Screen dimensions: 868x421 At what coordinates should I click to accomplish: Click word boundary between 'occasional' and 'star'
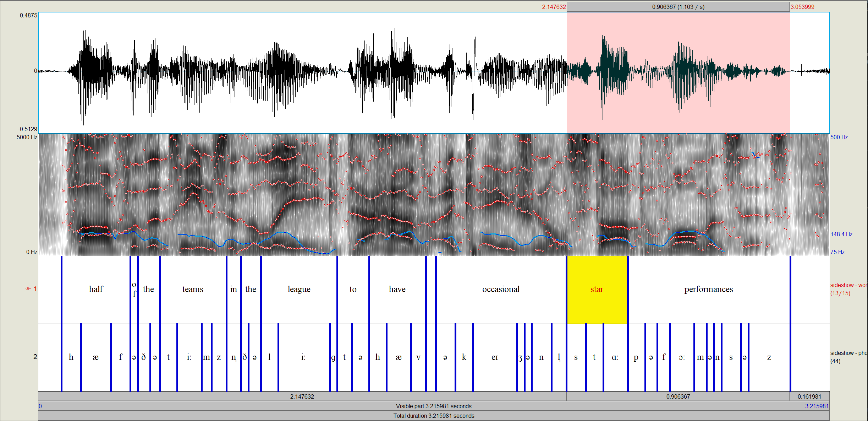tap(567, 290)
